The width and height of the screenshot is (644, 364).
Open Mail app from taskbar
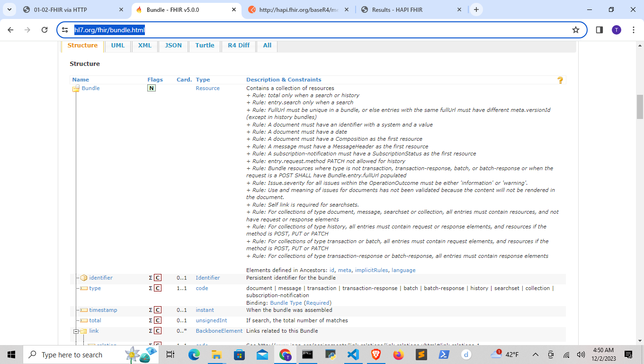coord(262,355)
